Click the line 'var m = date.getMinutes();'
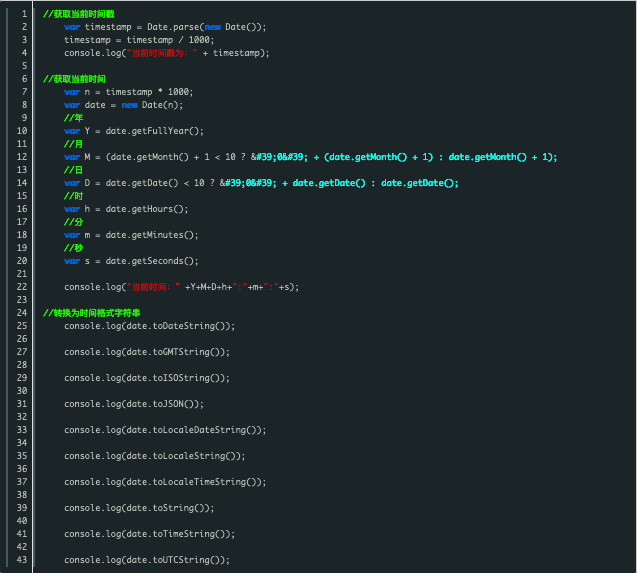Image resolution: width=637 pixels, height=573 pixels. click(x=131, y=235)
